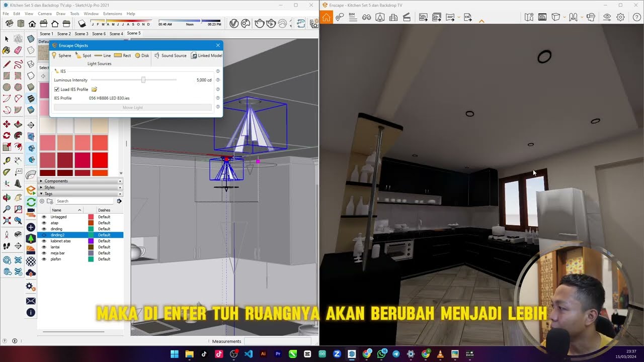Click the Tags search field
644x362 pixels.
click(86, 201)
